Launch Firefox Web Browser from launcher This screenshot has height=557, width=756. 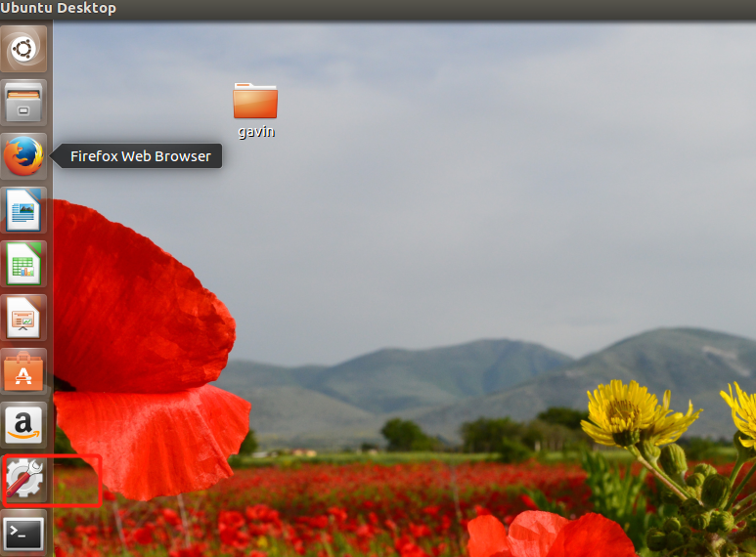(23, 156)
